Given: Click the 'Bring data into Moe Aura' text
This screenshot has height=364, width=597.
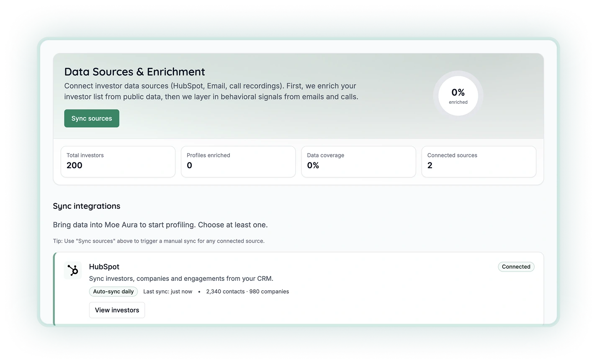Looking at the screenshot, I should (x=160, y=225).
